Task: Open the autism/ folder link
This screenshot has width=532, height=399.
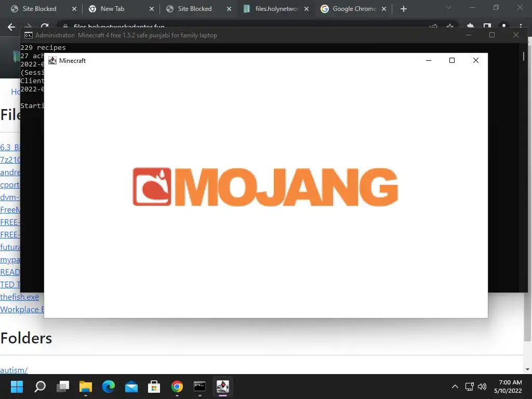Action: (x=14, y=370)
